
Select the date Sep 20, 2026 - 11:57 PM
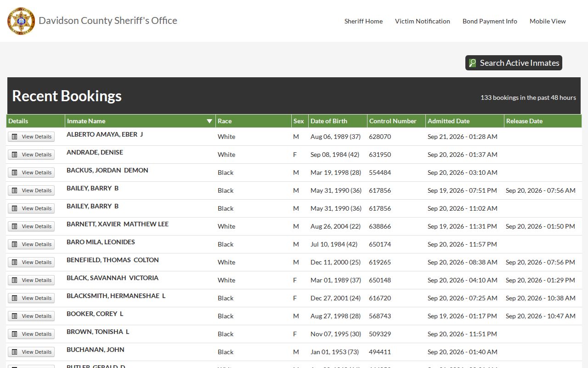click(x=462, y=244)
